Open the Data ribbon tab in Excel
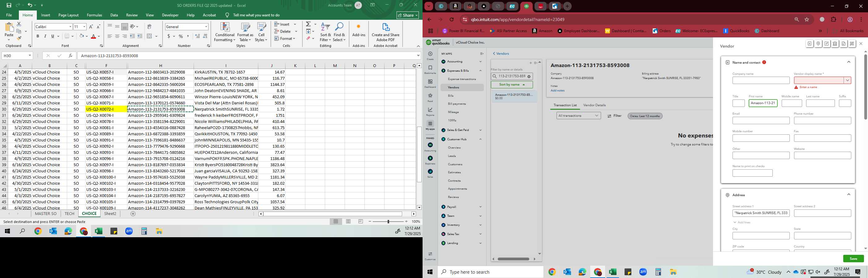868x278 pixels. click(x=114, y=15)
